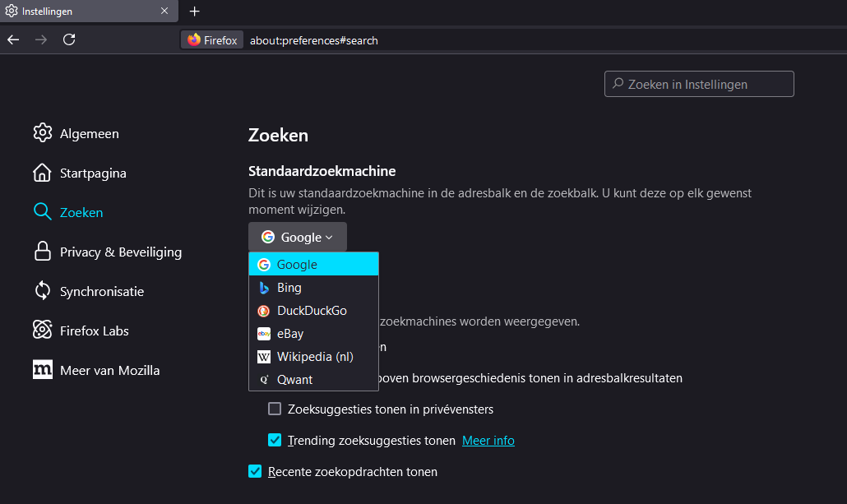Screen dimensions: 847x504
Task: Open Privacy & Beveiliging lock icon
Action: click(42, 252)
